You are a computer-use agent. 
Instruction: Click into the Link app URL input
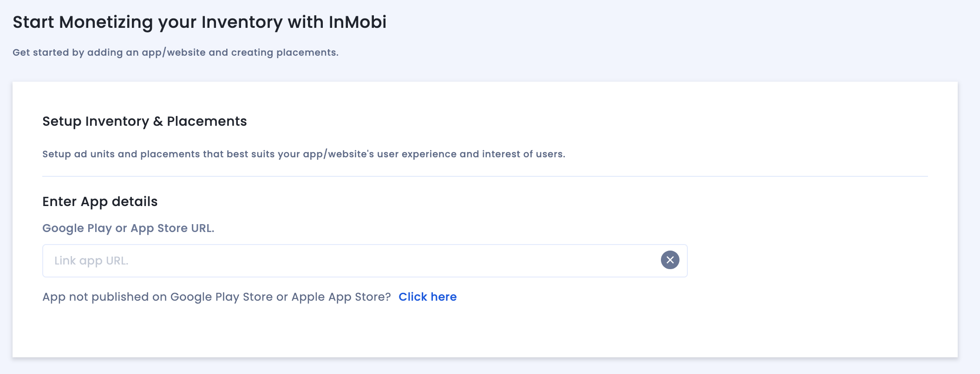click(325, 261)
